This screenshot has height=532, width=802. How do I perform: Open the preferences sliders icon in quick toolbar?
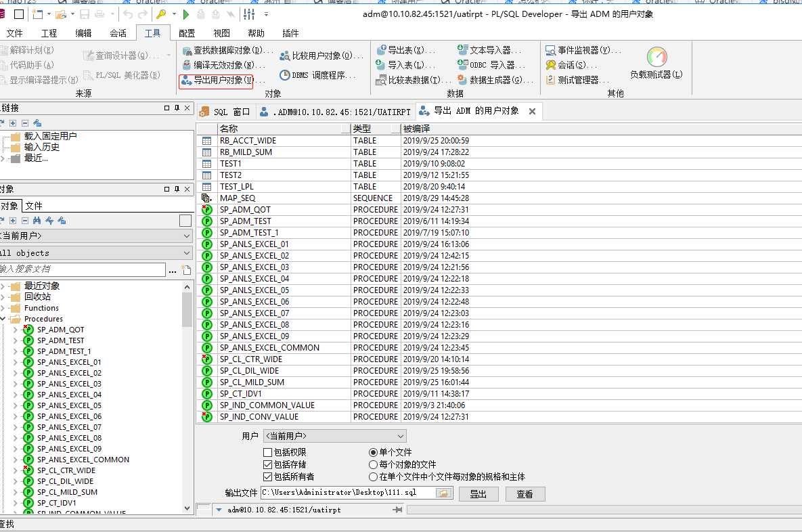coord(249,14)
